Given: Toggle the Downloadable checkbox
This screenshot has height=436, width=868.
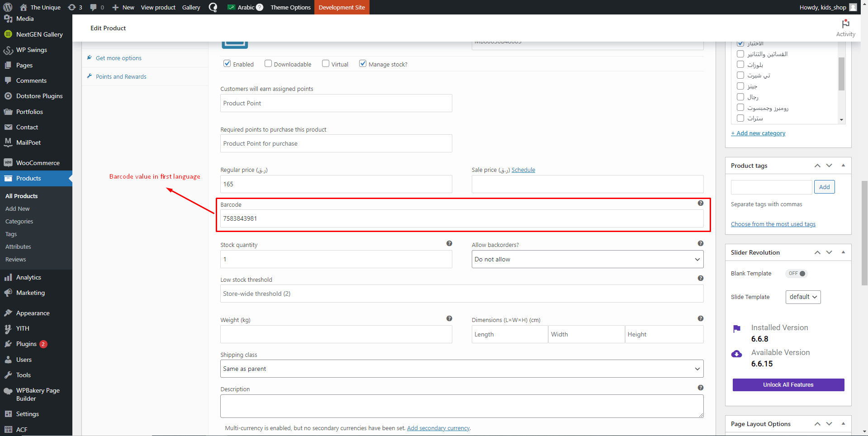Looking at the screenshot, I should (268, 64).
